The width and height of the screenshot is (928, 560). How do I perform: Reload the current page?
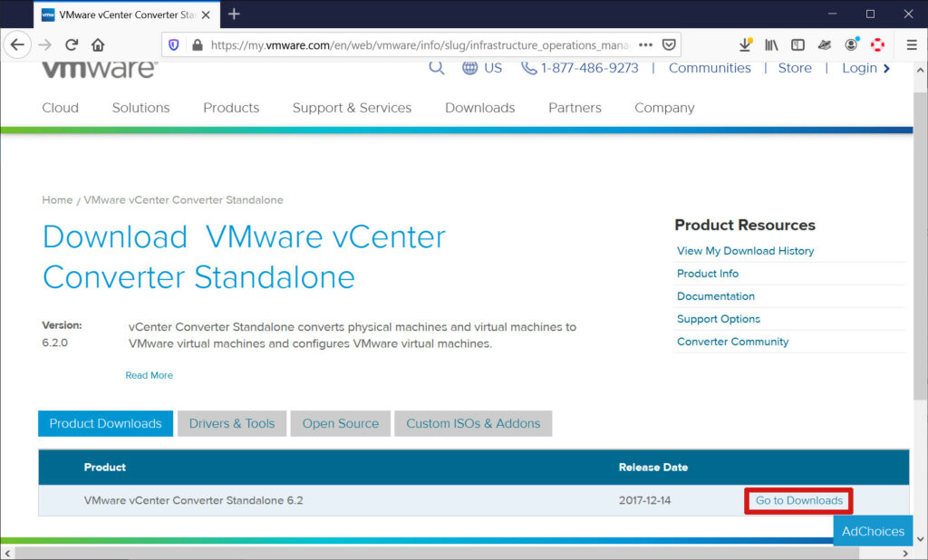(x=72, y=45)
